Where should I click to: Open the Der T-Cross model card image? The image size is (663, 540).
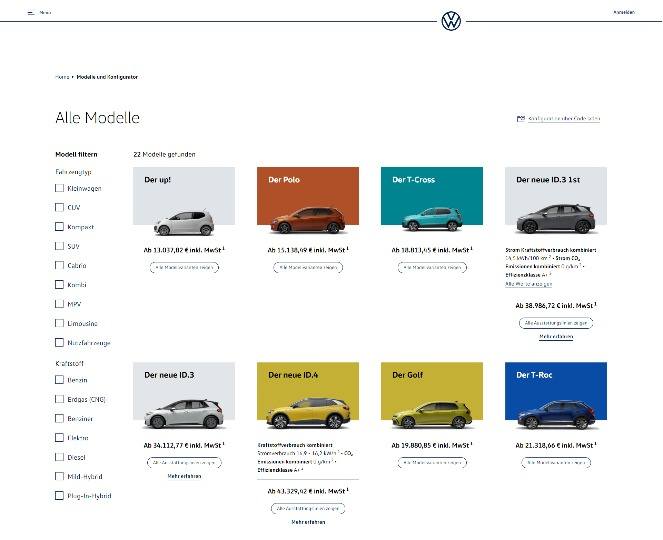coord(432,201)
